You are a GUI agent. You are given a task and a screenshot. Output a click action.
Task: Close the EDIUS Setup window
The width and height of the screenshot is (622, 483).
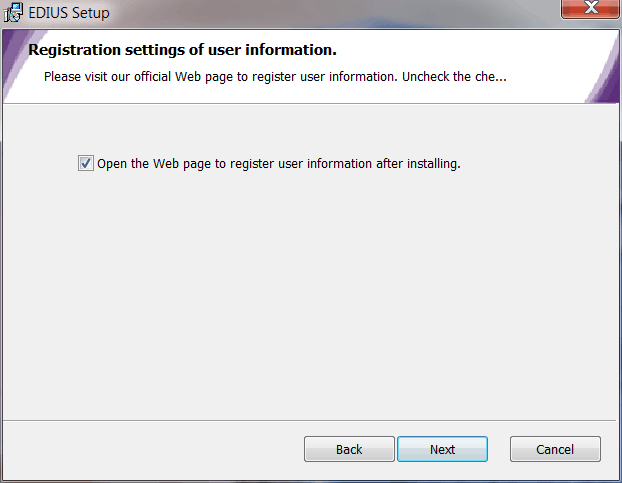[591, 8]
